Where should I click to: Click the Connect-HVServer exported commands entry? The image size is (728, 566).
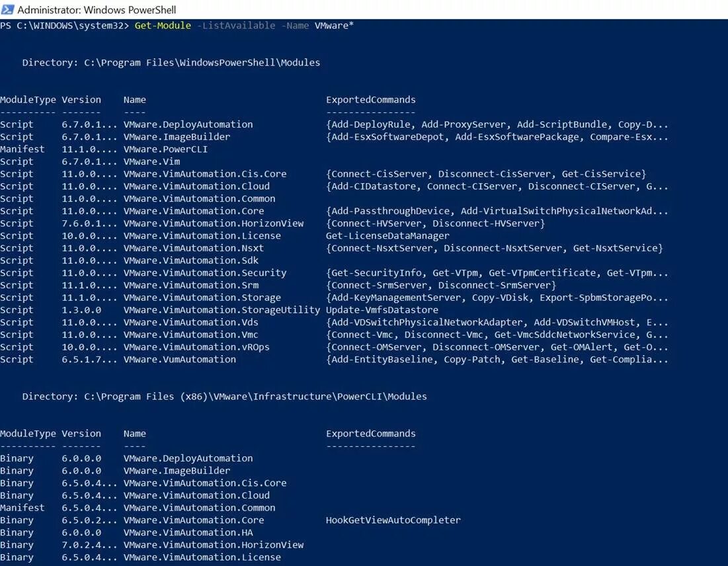point(435,223)
